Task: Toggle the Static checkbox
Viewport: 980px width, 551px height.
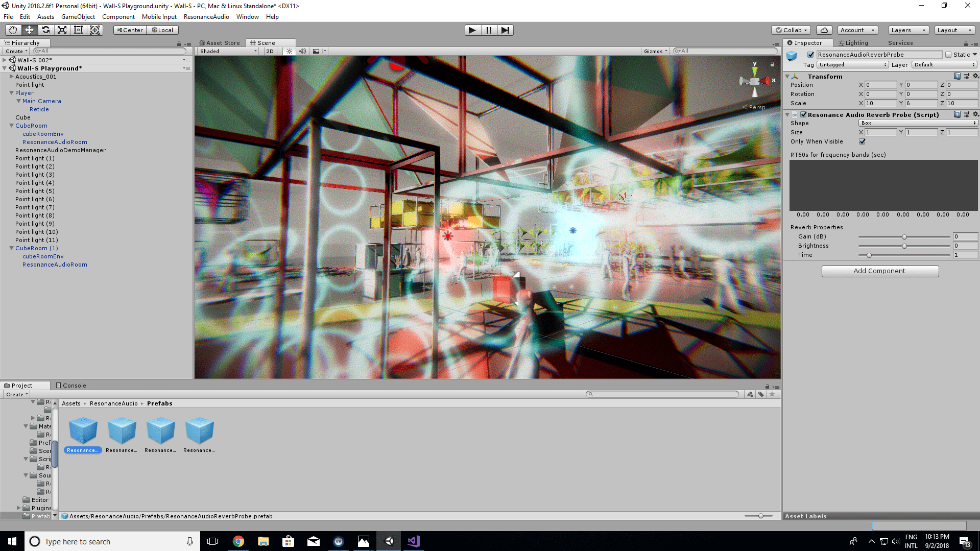Action: click(x=948, y=55)
